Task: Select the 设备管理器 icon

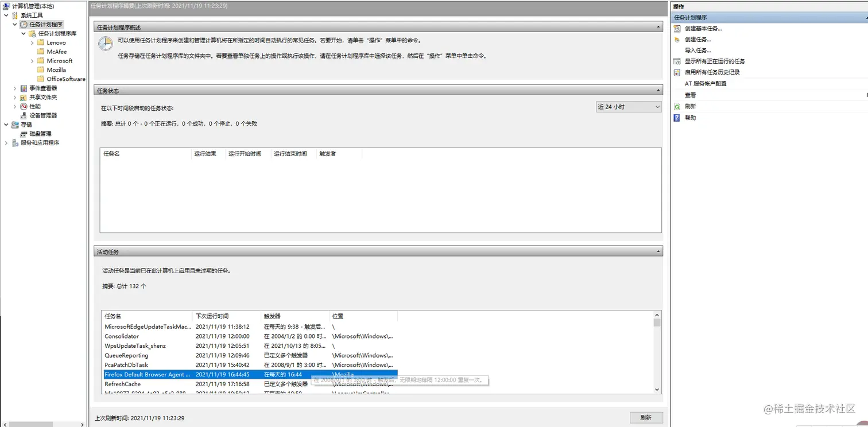Action: [24, 115]
